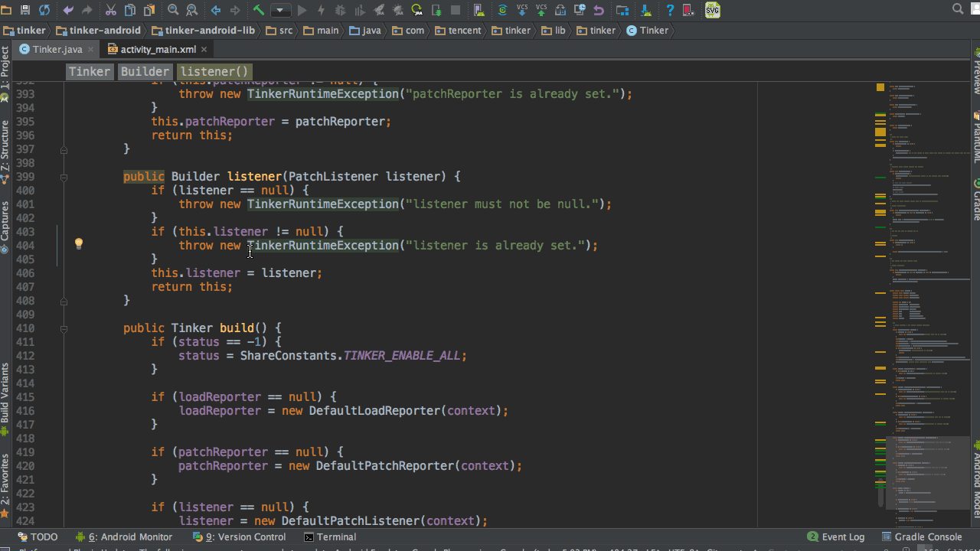Close the Tinker.java editor tab
The height and width of the screenshot is (551, 980).
click(90, 49)
